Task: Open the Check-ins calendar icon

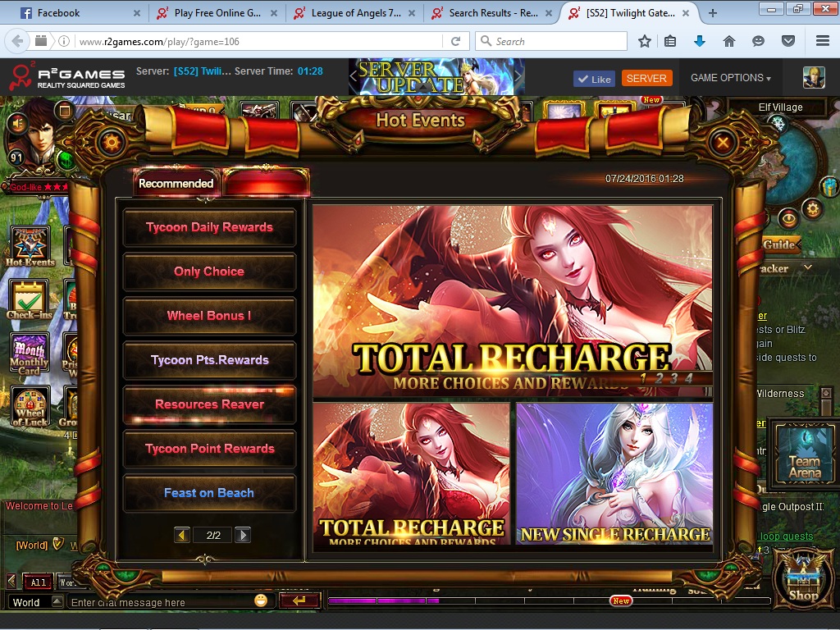Action: click(30, 299)
